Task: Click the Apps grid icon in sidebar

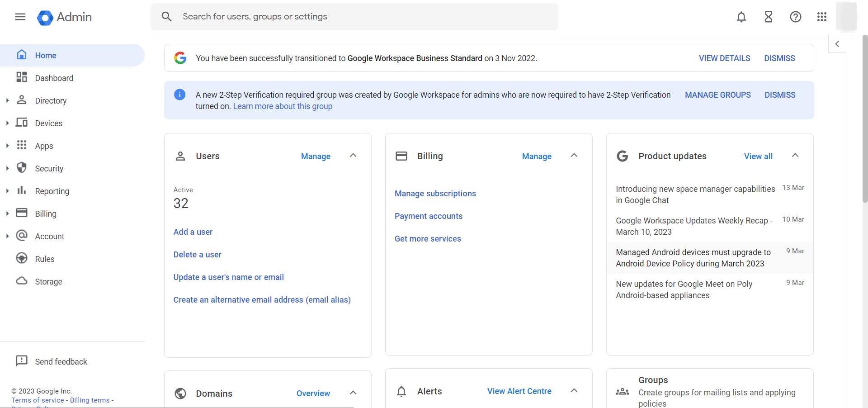Action: point(22,145)
